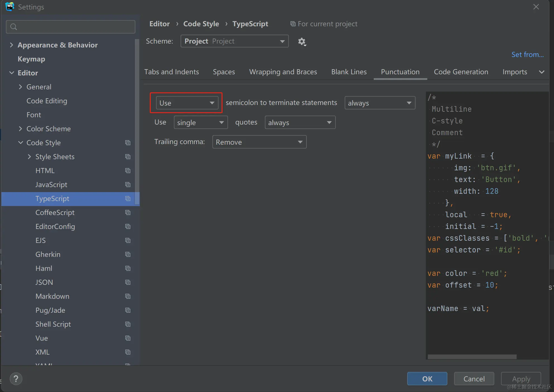554x392 pixels.
Task: Open the Trailing comma Remove dropdown
Action: [259, 142]
